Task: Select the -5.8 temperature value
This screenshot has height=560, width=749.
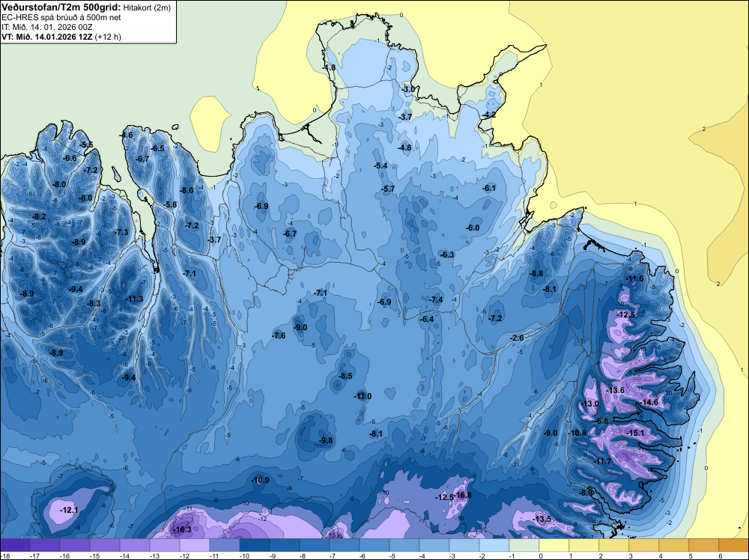Action: (171, 205)
